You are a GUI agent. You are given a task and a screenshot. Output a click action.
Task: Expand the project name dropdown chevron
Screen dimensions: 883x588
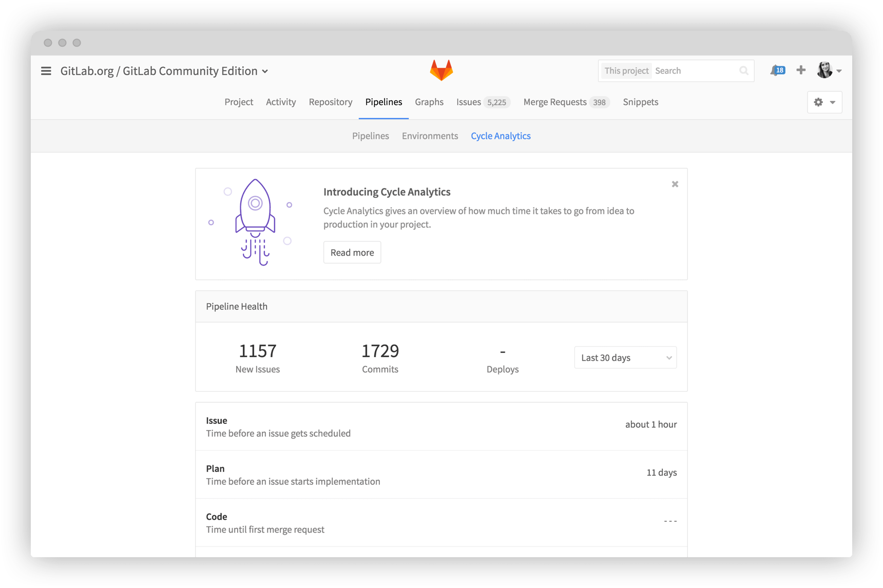[265, 71]
